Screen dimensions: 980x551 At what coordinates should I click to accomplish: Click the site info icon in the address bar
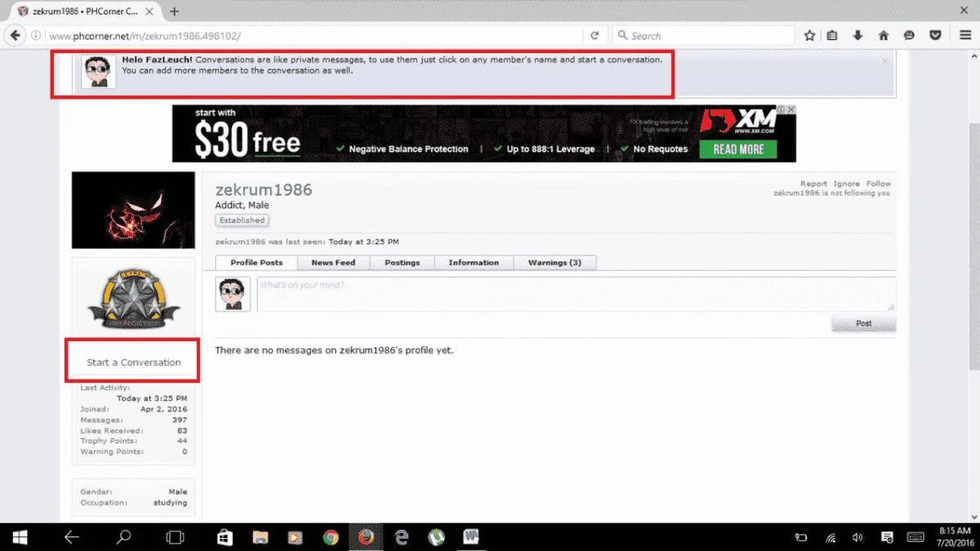[x=36, y=35]
